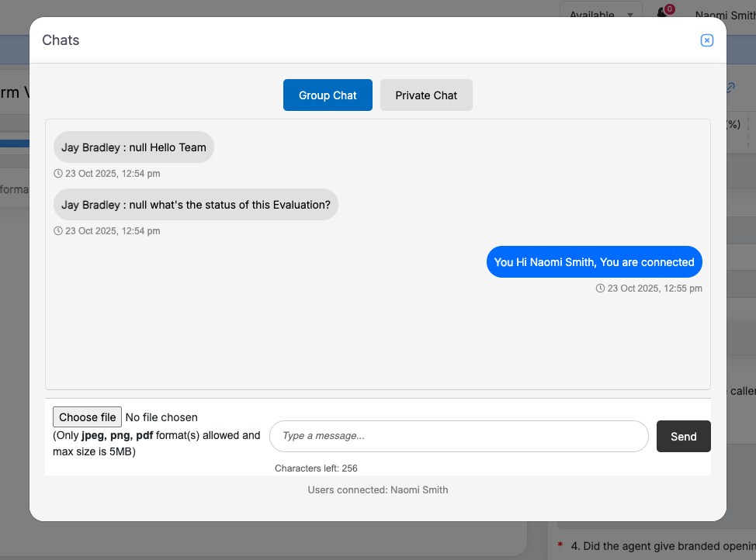Click the message asking about Evaluation status
Screen dimensions: 756x560
coord(196,205)
